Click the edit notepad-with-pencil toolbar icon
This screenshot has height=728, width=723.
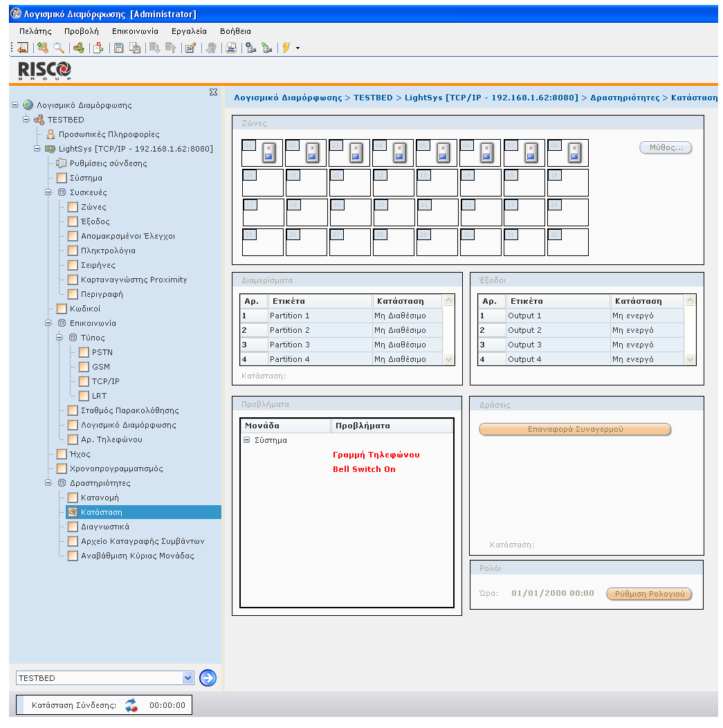(190, 48)
